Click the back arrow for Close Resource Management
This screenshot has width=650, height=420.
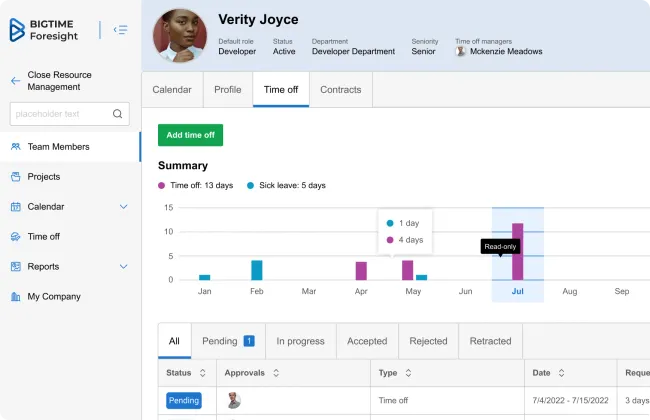tap(15, 81)
